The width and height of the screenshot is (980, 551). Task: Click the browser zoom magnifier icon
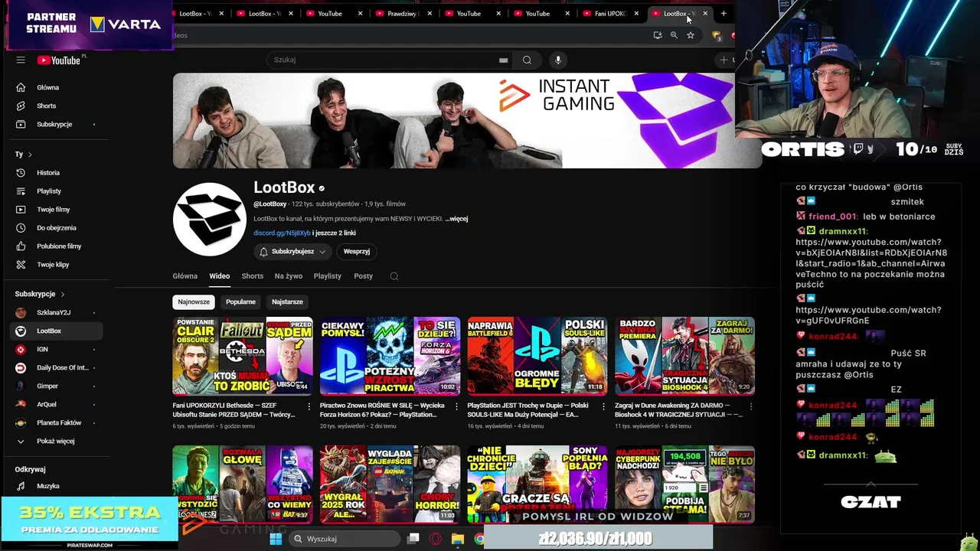674,35
